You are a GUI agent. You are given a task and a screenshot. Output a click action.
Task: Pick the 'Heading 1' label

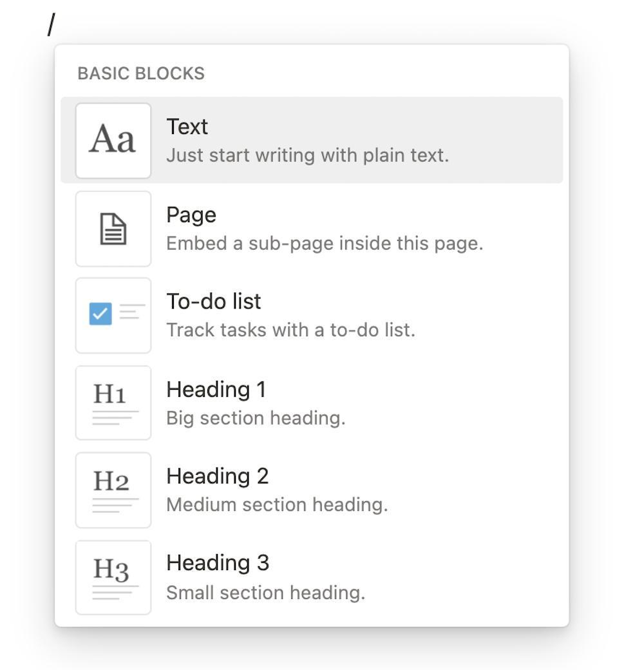pos(216,389)
